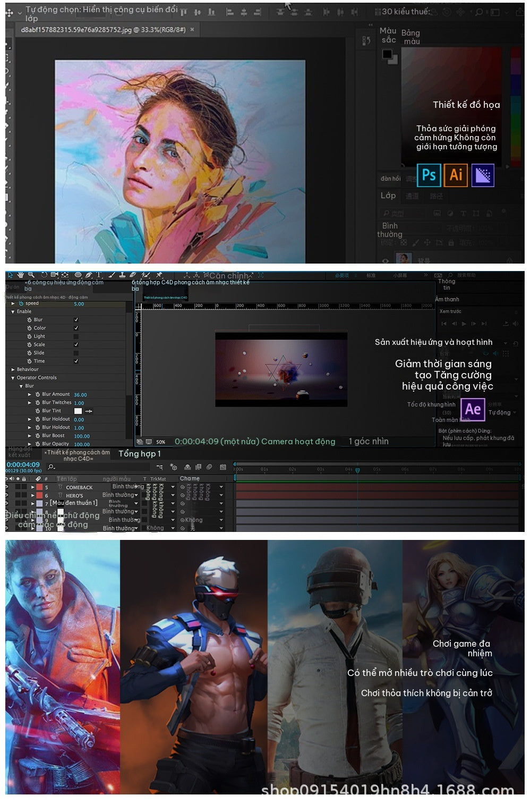Expand the Behaviour group
This screenshot has width=531, height=812.
click(x=13, y=369)
